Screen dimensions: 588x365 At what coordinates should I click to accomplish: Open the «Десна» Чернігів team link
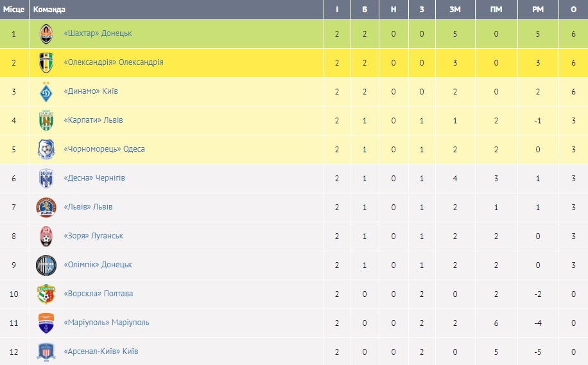point(94,178)
